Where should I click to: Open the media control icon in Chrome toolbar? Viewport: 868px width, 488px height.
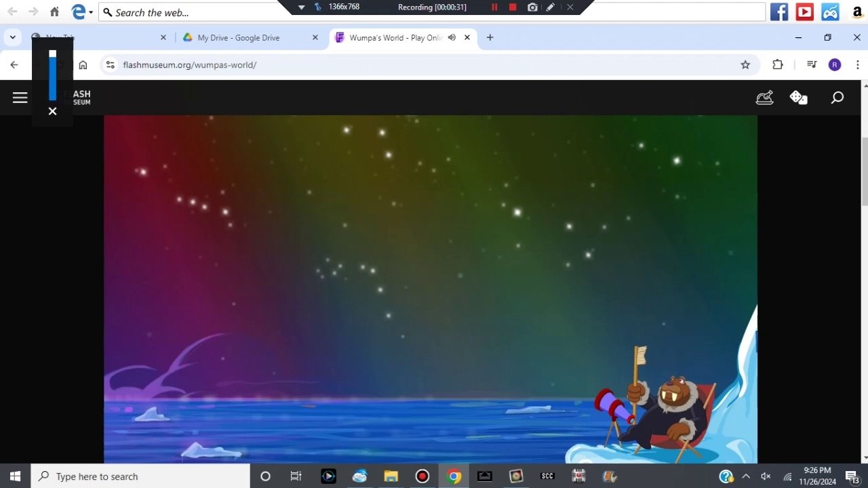(x=812, y=65)
